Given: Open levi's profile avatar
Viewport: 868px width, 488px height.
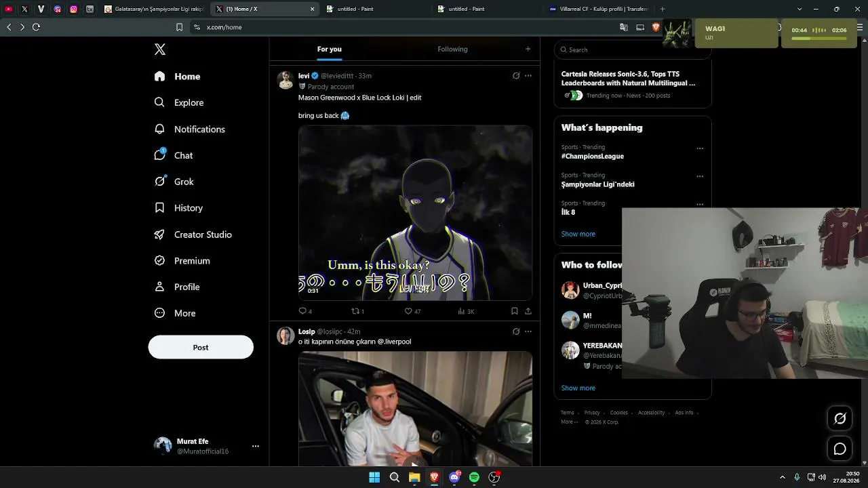Looking at the screenshot, I should click(285, 80).
